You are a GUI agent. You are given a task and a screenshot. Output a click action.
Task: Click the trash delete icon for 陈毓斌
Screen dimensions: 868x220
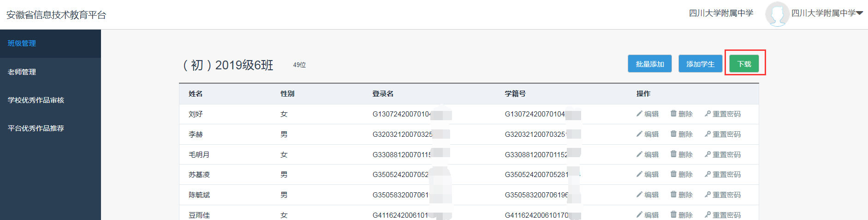point(673,195)
